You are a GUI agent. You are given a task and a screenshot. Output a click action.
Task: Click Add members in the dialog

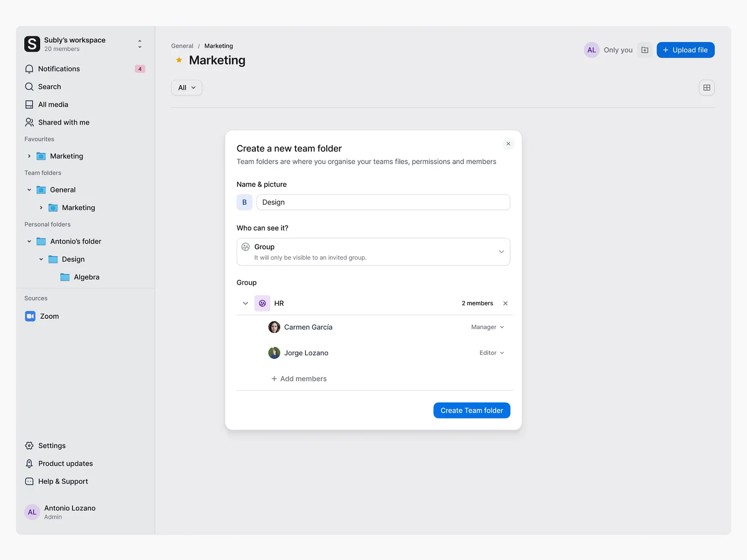pyautogui.click(x=299, y=378)
